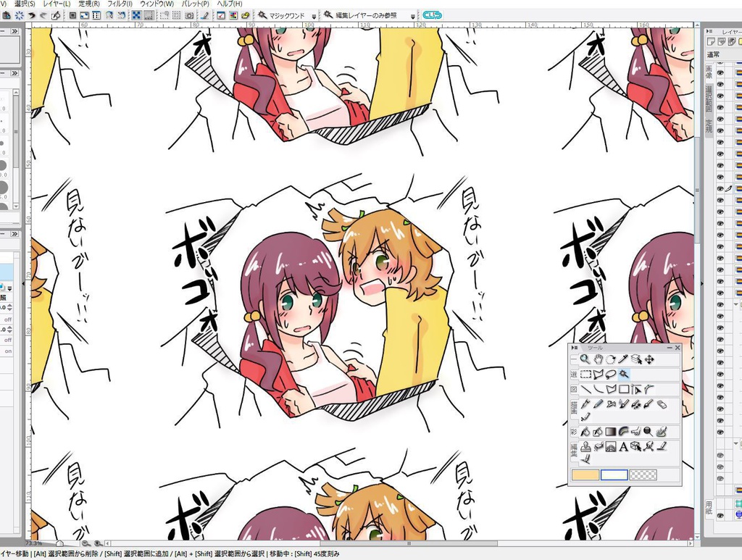Select the Eyedropper tool in tool palette

pos(623,359)
